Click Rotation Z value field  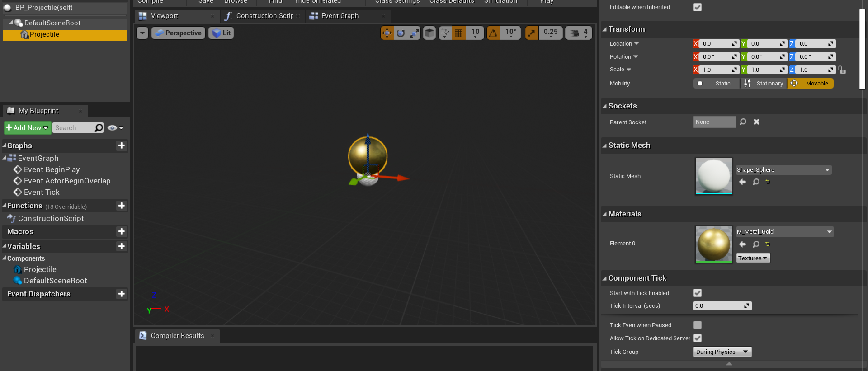[x=816, y=57]
